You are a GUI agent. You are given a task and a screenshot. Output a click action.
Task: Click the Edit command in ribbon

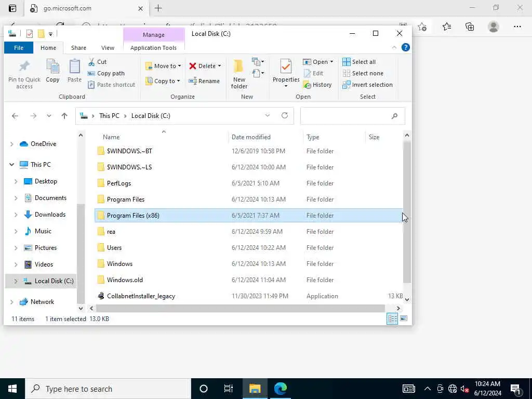[313, 73]
